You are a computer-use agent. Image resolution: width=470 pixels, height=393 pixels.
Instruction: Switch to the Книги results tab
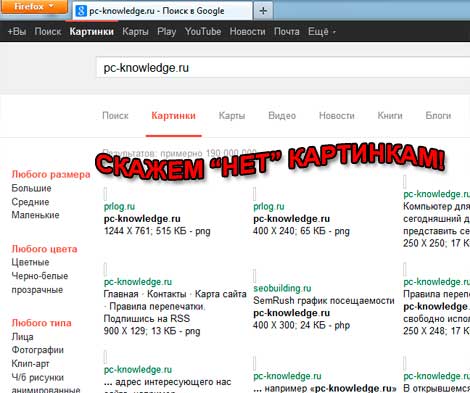390,116
